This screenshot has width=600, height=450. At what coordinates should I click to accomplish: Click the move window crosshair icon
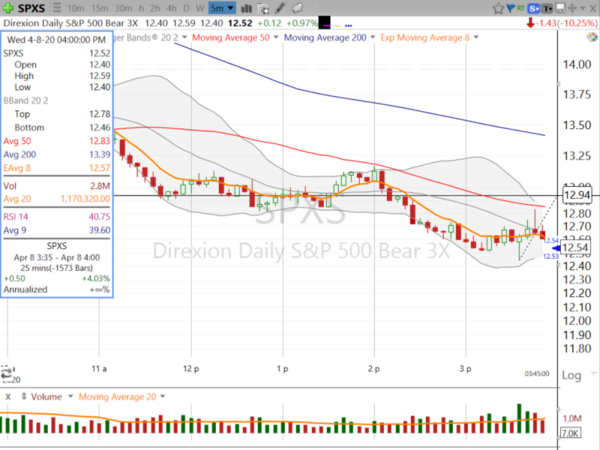click(572, 8)
